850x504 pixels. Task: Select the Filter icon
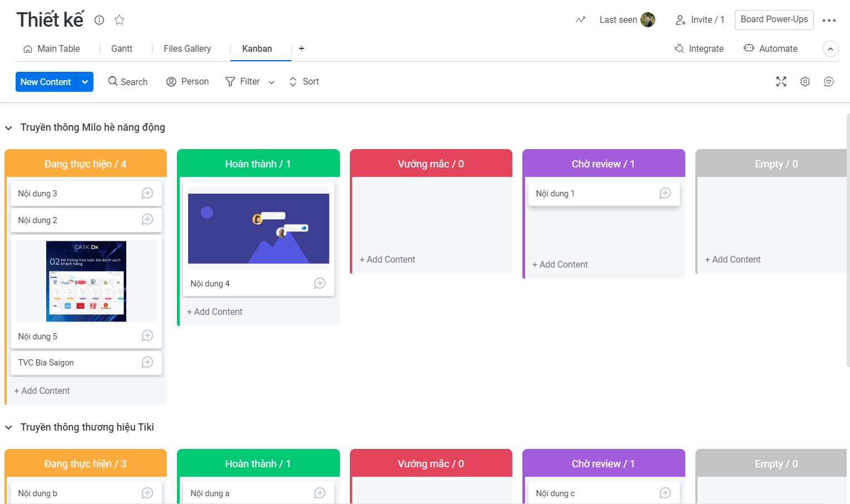[230, 81]
